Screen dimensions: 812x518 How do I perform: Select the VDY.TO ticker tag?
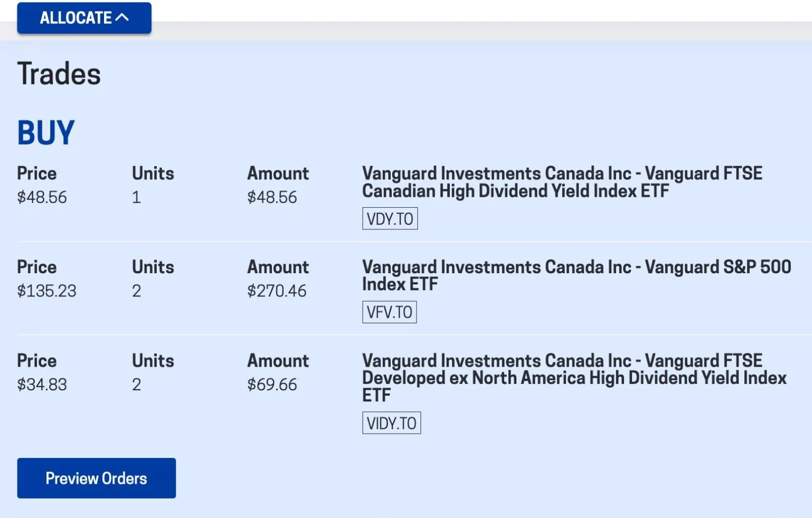pyautogui.click(x=390, y=218)
